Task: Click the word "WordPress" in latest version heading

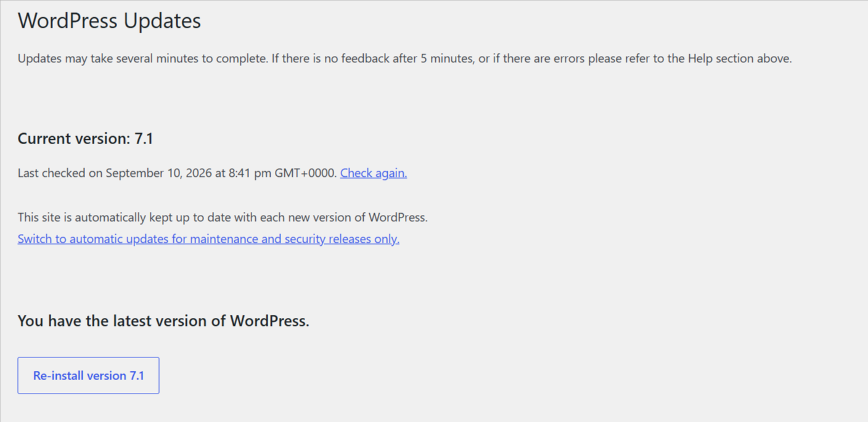Action: click(269, 321)
